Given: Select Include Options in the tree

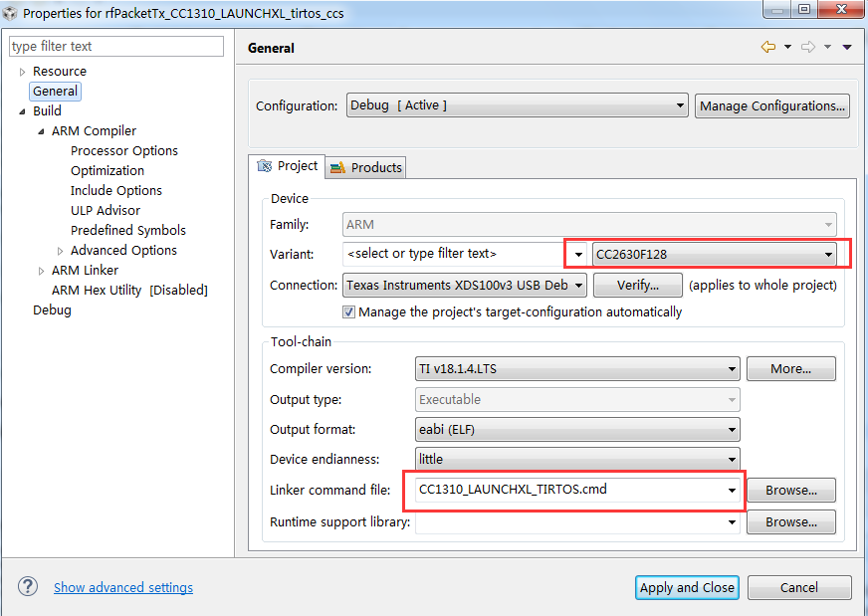Looking at the screenshot, I should click(x=116, y=191).
